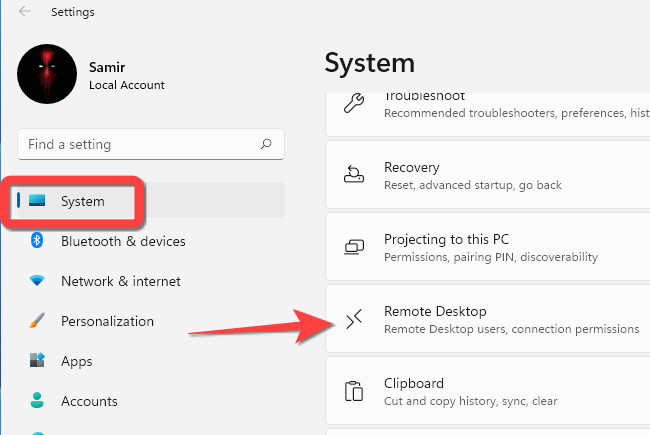Click the Remote Desktop icon
650x435 pixels.
click(355, 319)
